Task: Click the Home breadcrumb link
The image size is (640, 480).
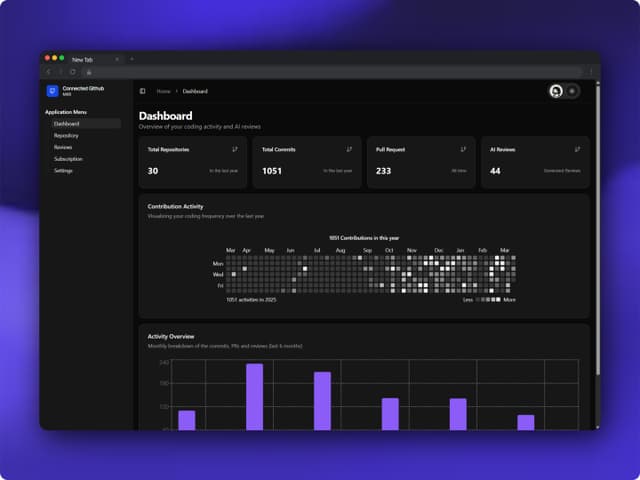Action: 163,91
